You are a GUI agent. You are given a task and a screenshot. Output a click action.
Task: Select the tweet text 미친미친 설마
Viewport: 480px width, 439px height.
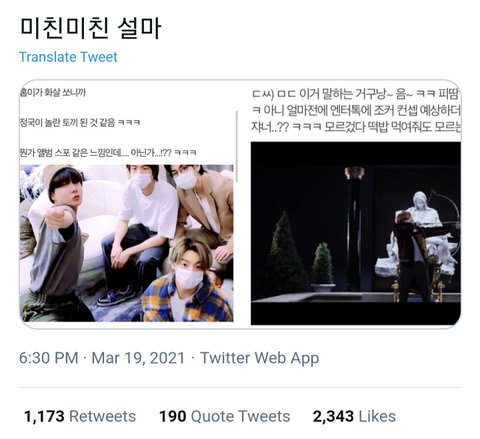point(91,28)
